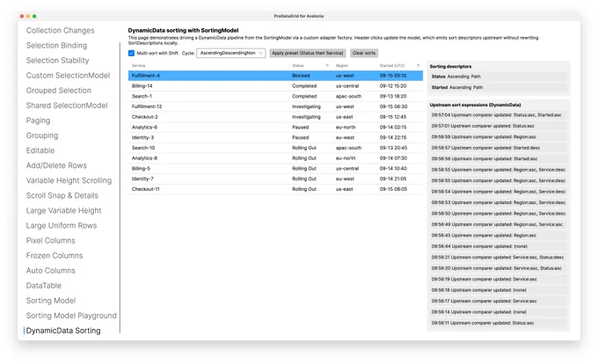Select the Checkout-11 row
598x364 pixels.
pos(276,189)
